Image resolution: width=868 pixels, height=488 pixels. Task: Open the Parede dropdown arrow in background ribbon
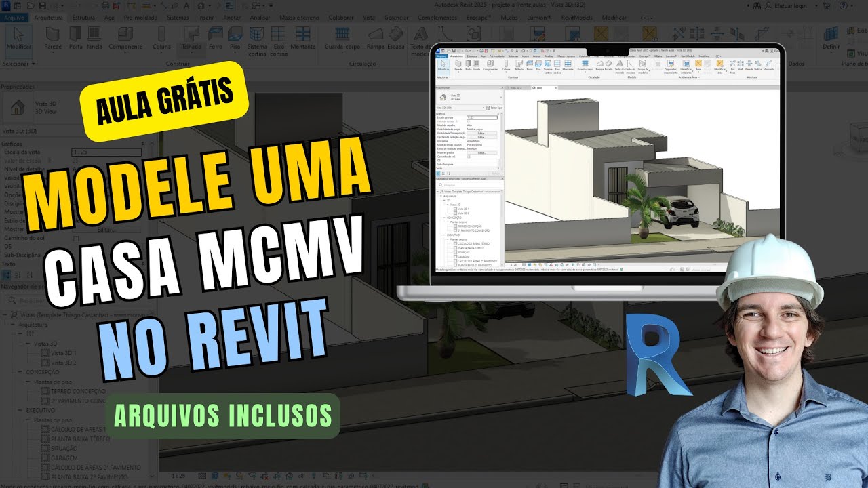tap(53, 52)
